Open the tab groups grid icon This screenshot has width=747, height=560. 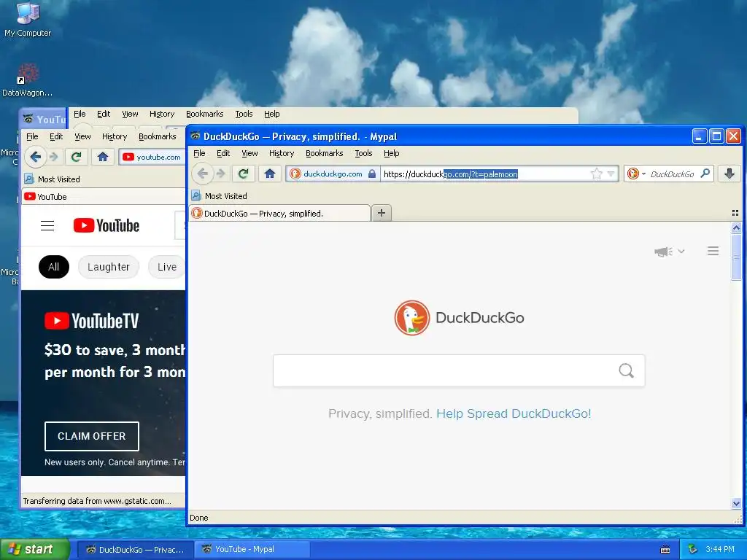(735, 213)
